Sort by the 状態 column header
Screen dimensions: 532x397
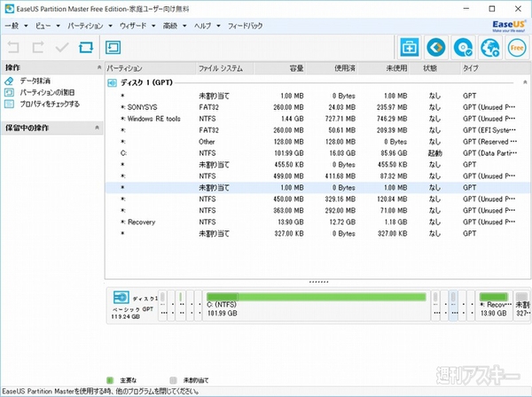click(x=435, y=68)
